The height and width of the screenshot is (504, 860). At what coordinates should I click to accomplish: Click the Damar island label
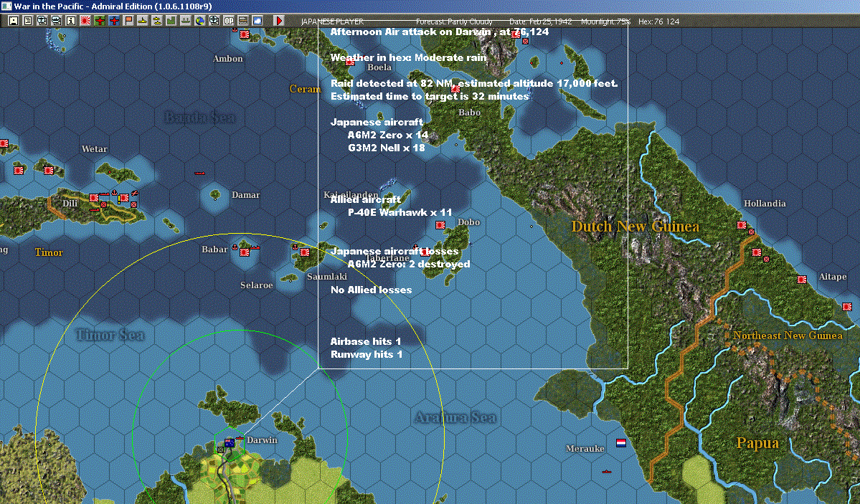pyautogui.click(x=246, y=195)
